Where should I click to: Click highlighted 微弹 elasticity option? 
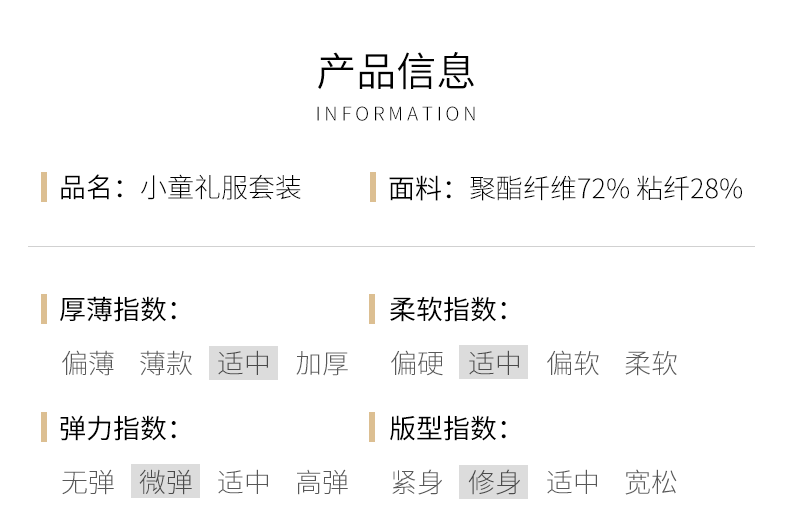[x=166, y=482]
